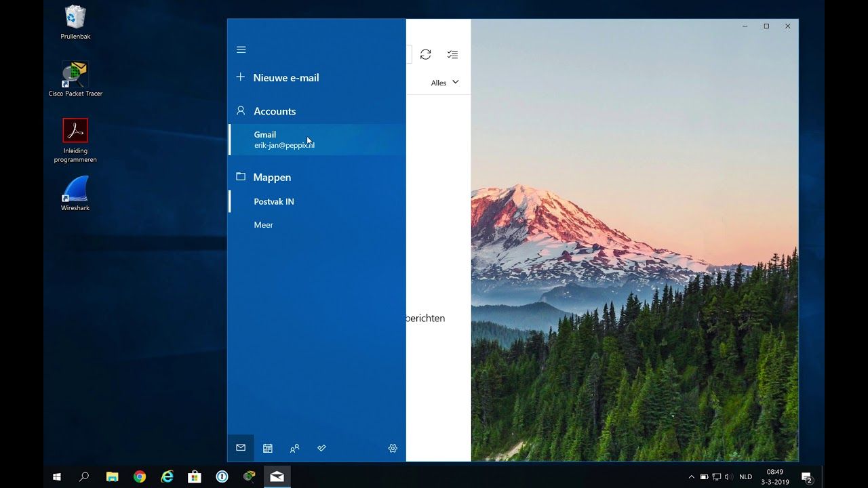This screenshot has width=868, height=488.
Task: Open NLD language indicator in system tray
Action: click(745, 476)
